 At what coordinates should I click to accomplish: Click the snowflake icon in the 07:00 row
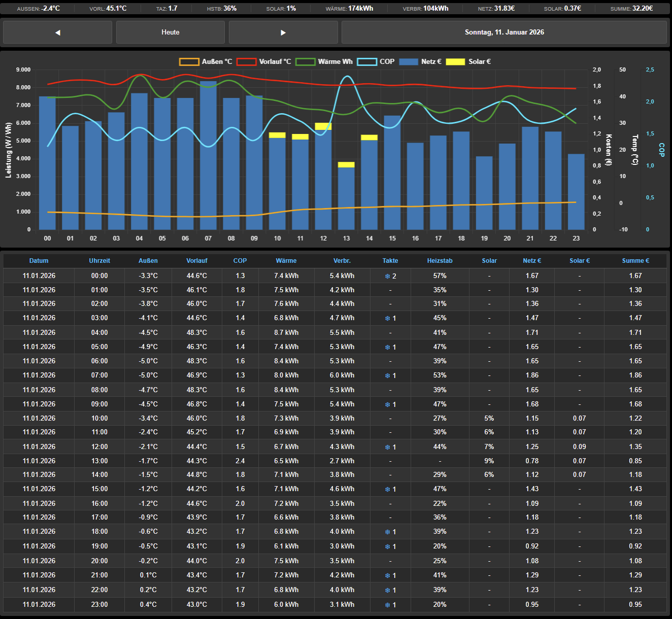387,376
